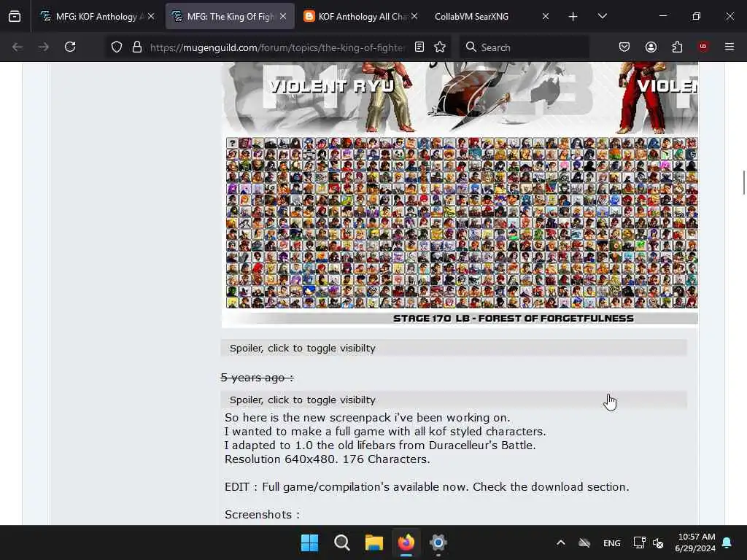Open ENG language input switcher
The height and width of the screenshot is (560, 747).
pyautogui.click(x=612, y=542)
